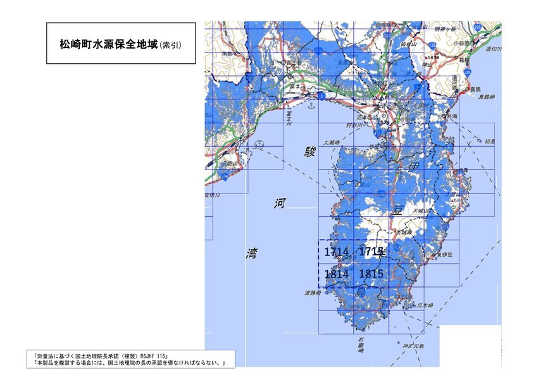Click the large 伊 peninsula character

pos(414,167)
